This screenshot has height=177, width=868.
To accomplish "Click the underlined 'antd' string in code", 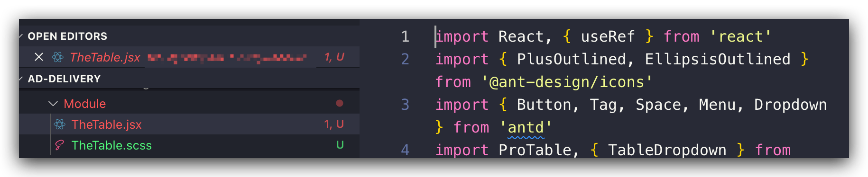I will [526, 127].
